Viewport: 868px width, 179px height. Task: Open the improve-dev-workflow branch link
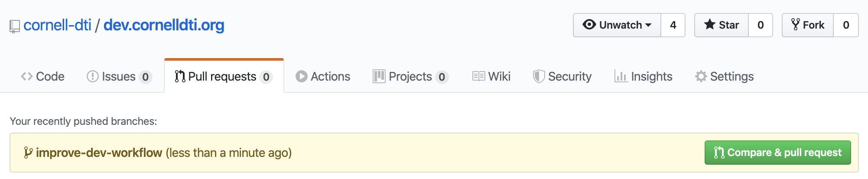pos(99,153)
